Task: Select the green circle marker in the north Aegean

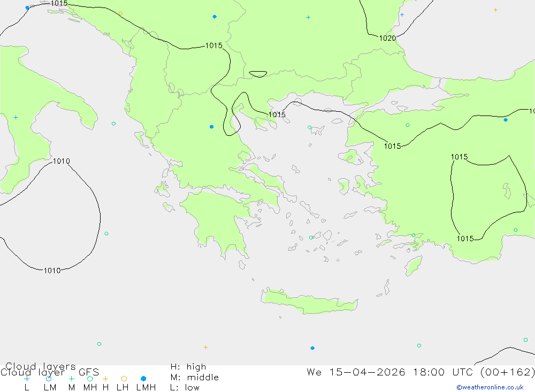Action: (x=309, y=127)
